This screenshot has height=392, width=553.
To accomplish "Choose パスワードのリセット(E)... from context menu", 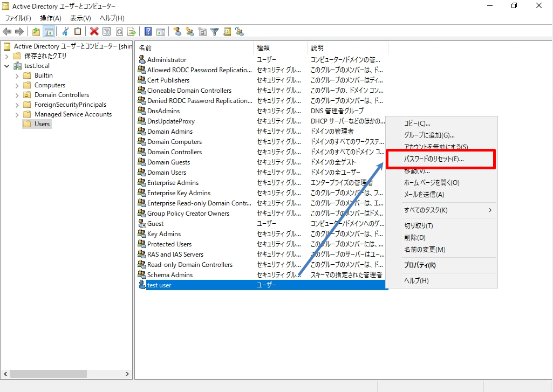I will [x=441, y=159].
